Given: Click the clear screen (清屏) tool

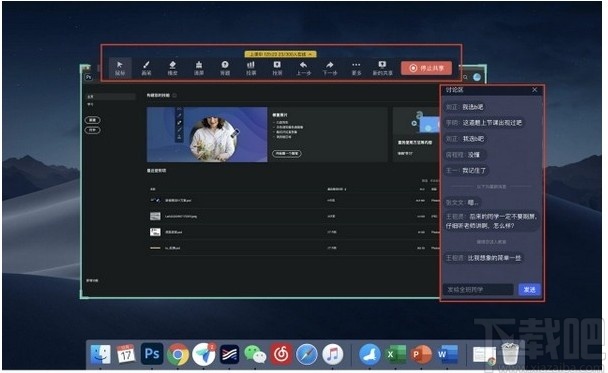Looking at the screenshot, I should [199, 68].
